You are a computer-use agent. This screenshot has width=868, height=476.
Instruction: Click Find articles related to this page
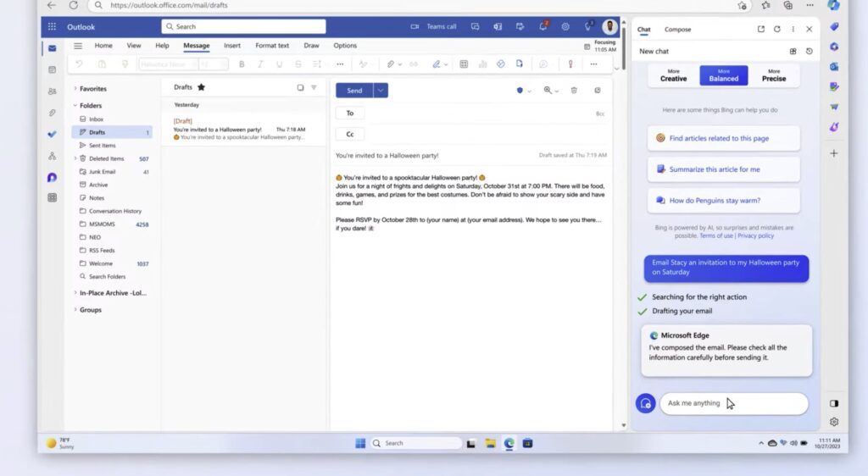(724, 138)
